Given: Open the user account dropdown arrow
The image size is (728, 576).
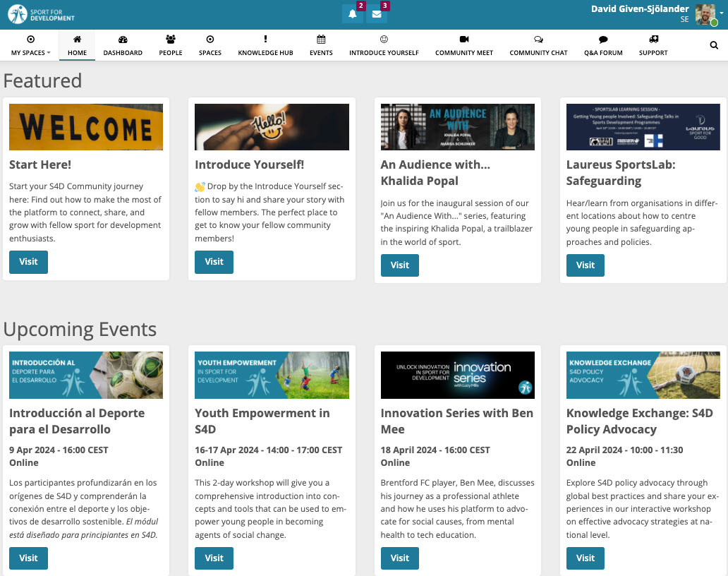Looking at the screenshot, I should point(722,13).
